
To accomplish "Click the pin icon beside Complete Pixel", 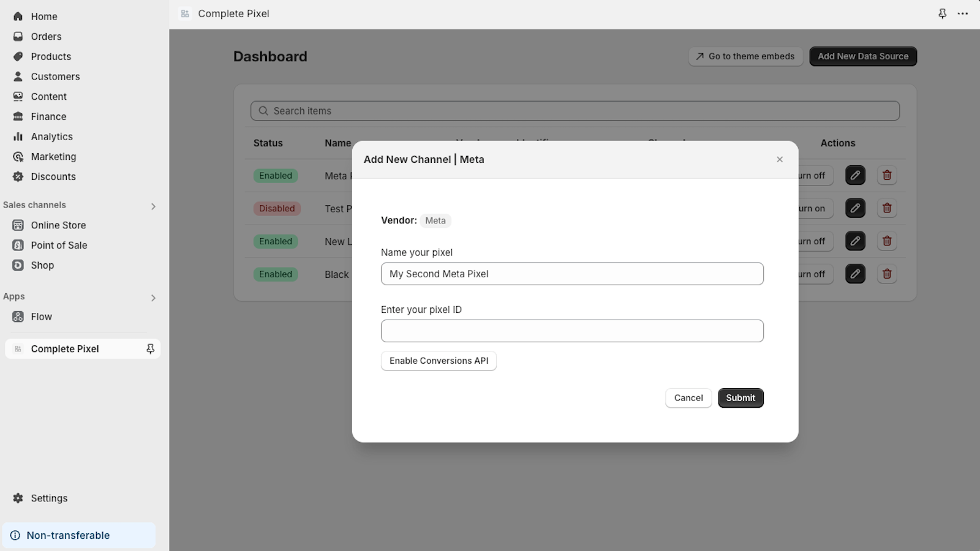I will 150,348.
